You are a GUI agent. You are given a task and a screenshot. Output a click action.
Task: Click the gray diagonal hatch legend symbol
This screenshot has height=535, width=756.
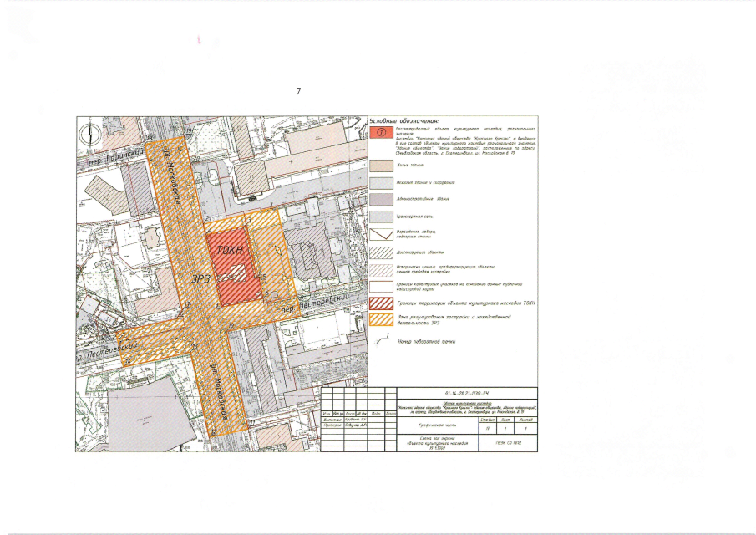point(381,252)
